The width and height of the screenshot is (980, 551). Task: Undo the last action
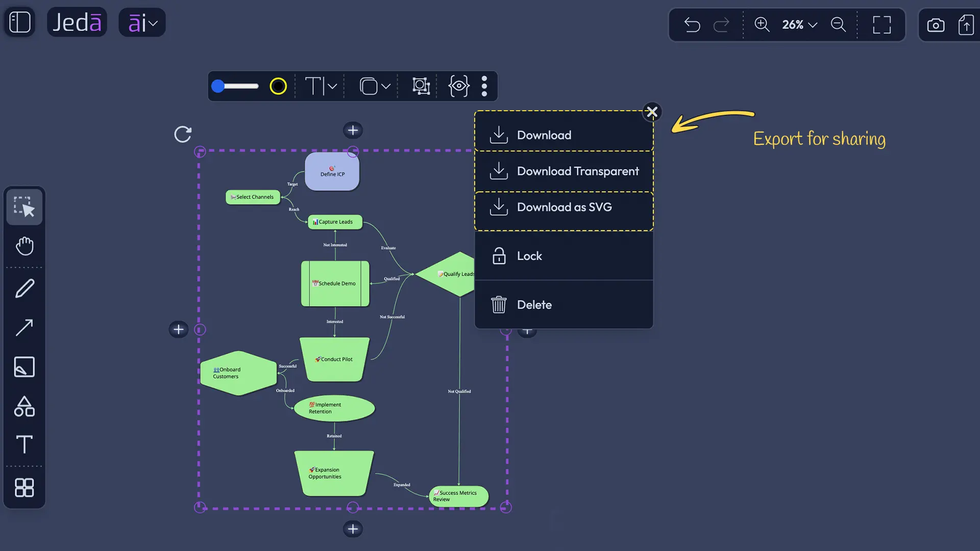click(x=692, y=24)
